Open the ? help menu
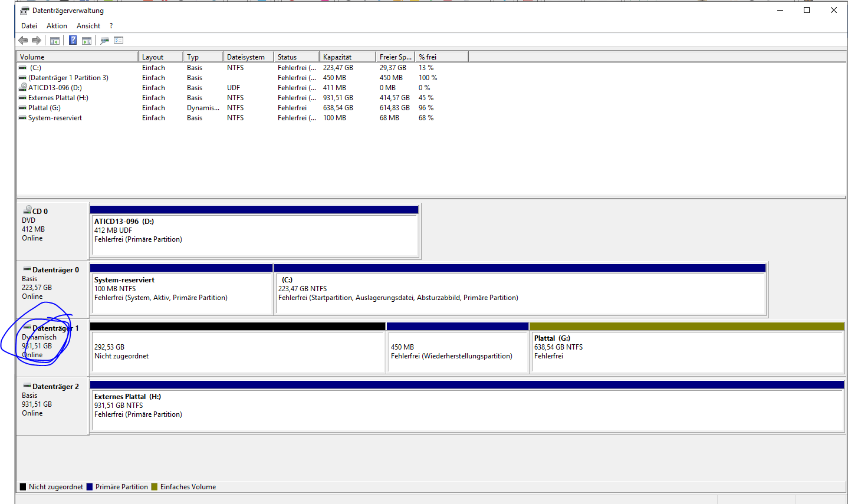 point(111,26)
